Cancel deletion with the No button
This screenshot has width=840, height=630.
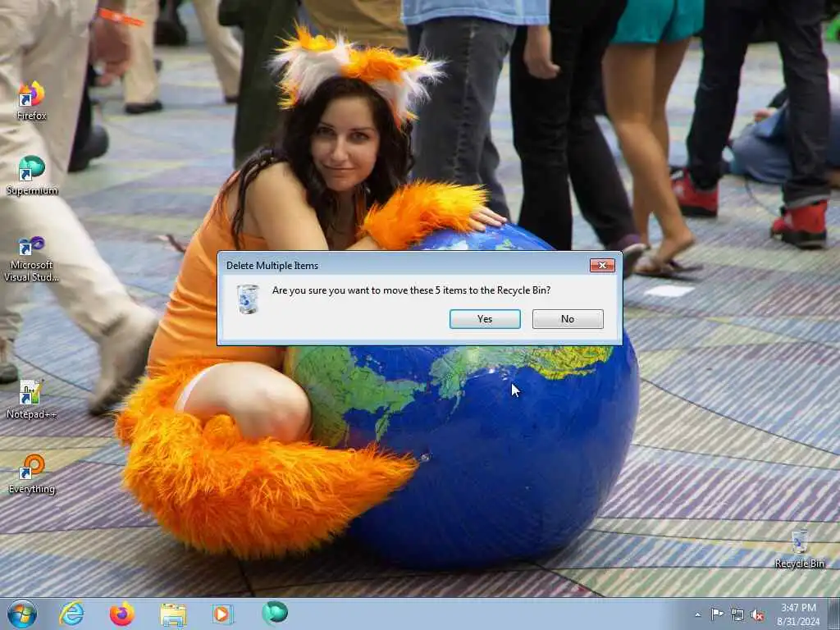(568, 319)
